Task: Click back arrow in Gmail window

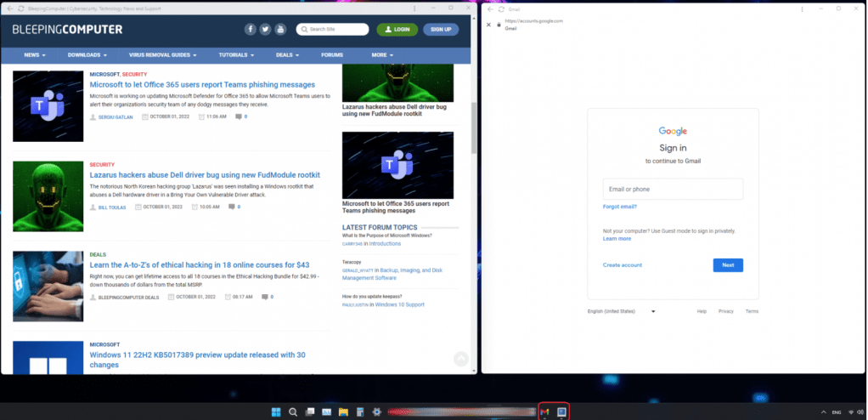Action: click(x=490, y=9)
